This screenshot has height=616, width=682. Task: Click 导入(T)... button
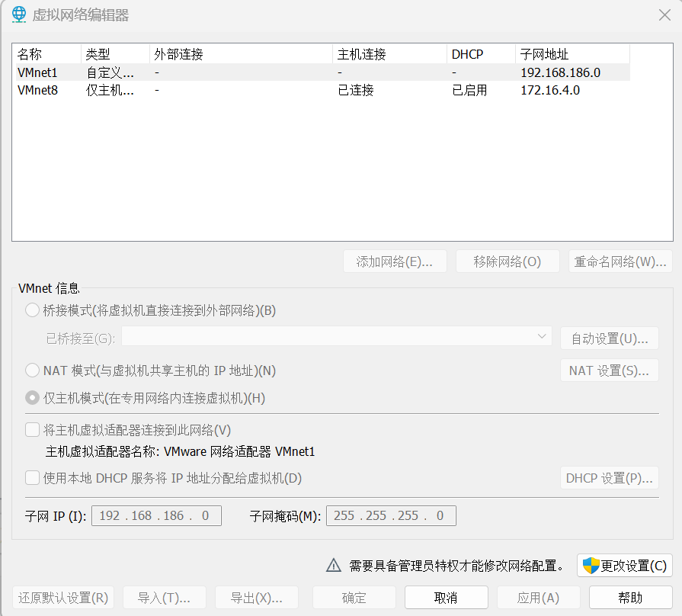[x=165, y=598]
